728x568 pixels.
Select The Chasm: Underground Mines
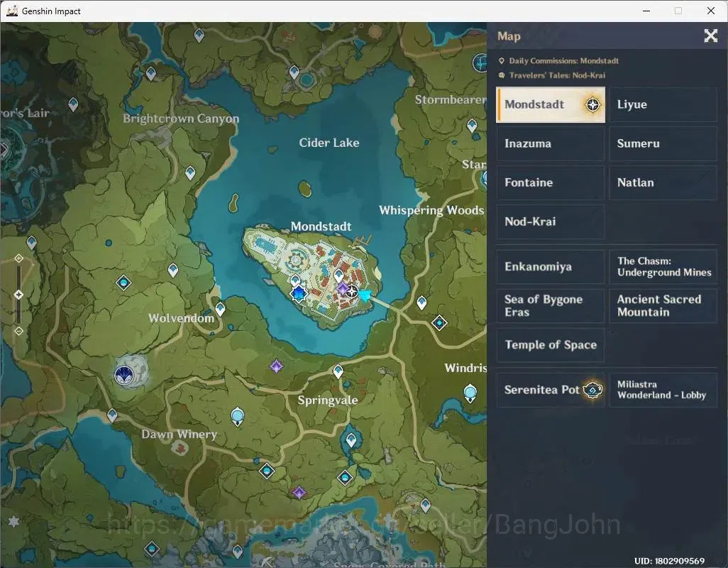tap(663, 266)
